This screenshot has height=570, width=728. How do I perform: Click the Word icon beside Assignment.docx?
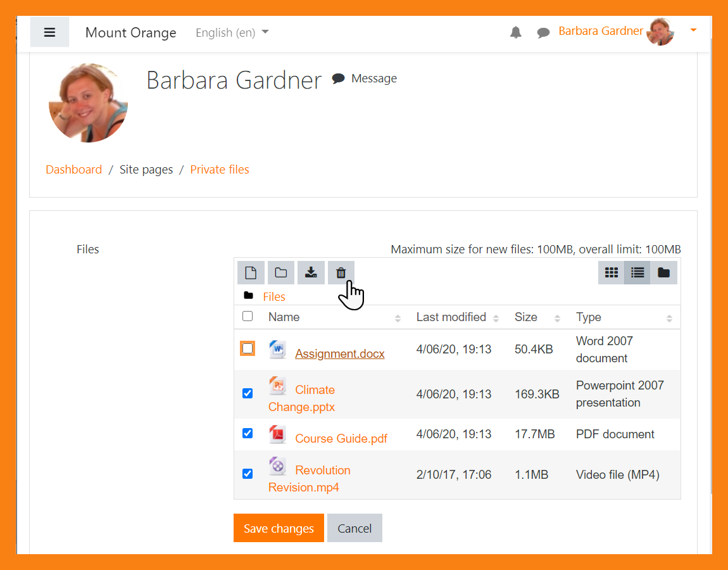pos(278,350)
